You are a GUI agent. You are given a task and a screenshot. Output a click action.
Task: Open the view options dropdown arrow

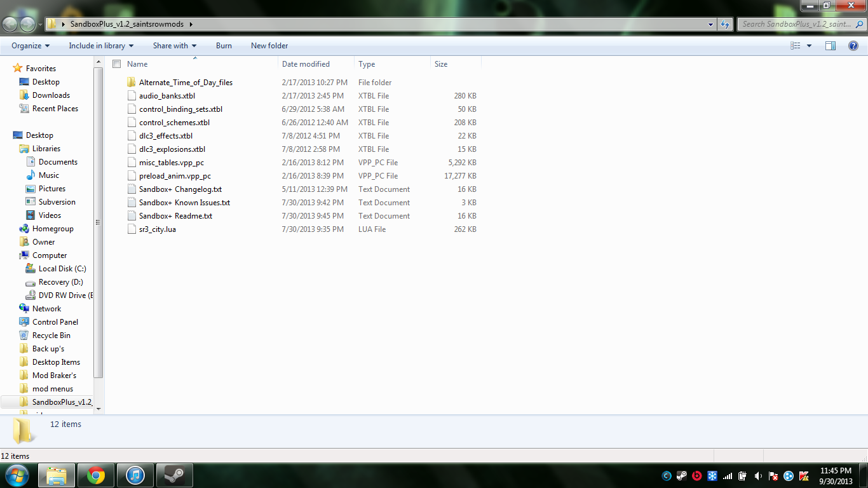tap(809, 46)
